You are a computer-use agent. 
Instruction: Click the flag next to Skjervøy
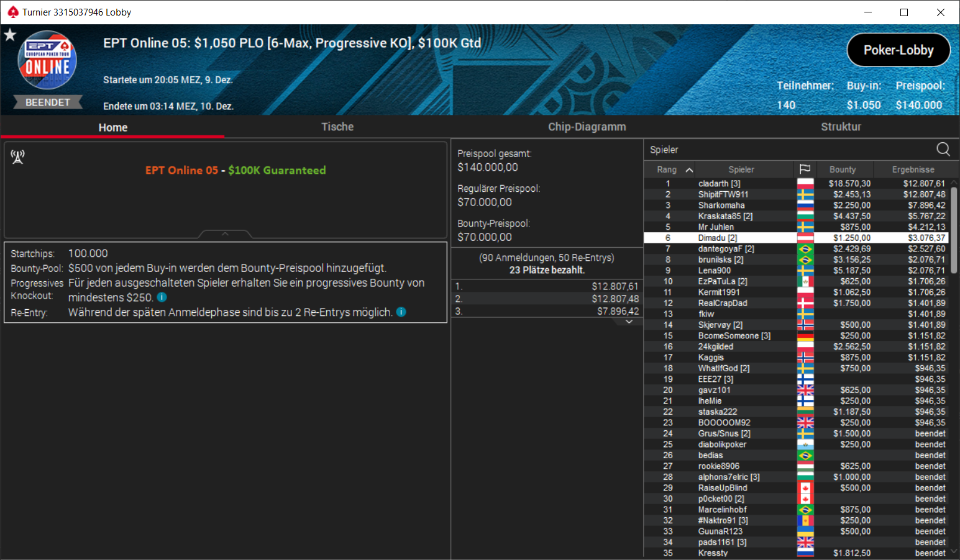click(x=805, y=325)
